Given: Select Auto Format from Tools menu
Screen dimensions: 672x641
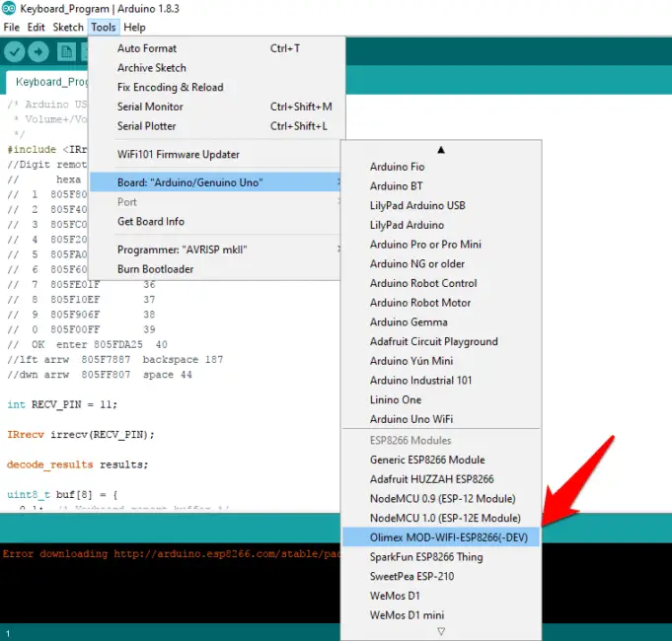Looking at the screenshot, I should (x=147, y=48).
